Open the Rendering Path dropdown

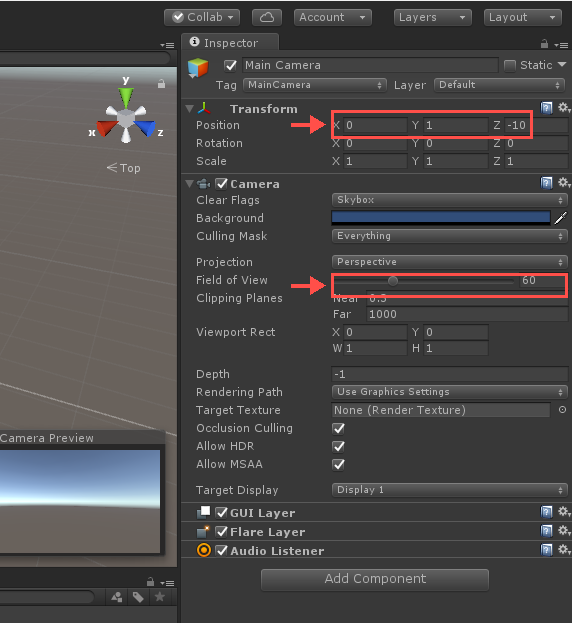pos(449,392)
